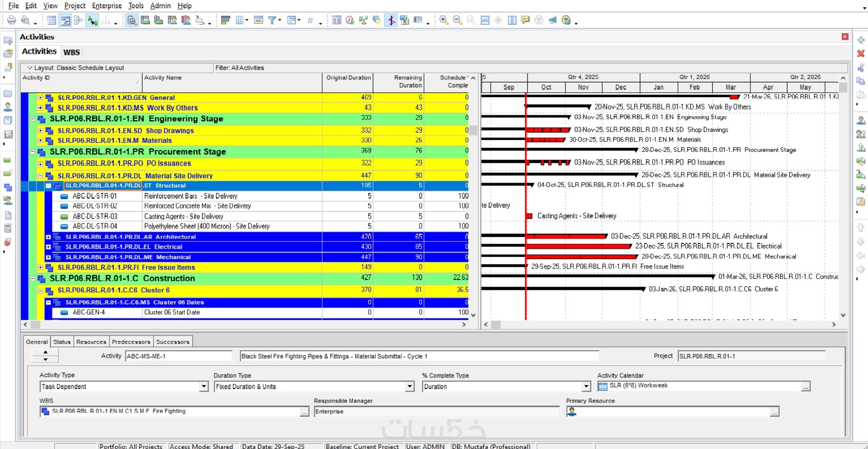The width and height of the screenshot is (868, 449).
Task: Collapse the Construction group
Action: pos(33,279)
